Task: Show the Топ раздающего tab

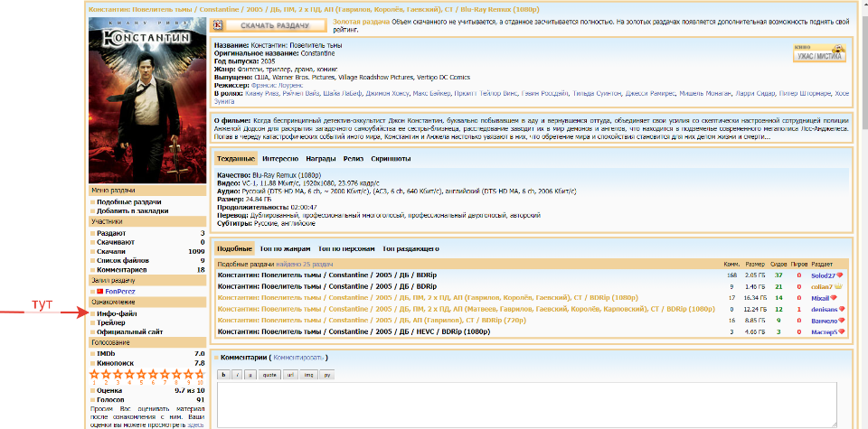Action: click(411, 248)
